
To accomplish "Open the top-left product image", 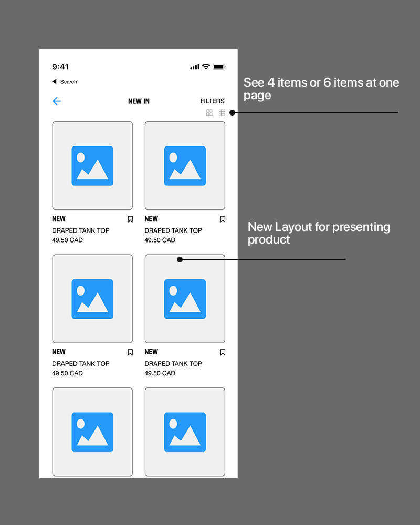I will tap(92, 166).
